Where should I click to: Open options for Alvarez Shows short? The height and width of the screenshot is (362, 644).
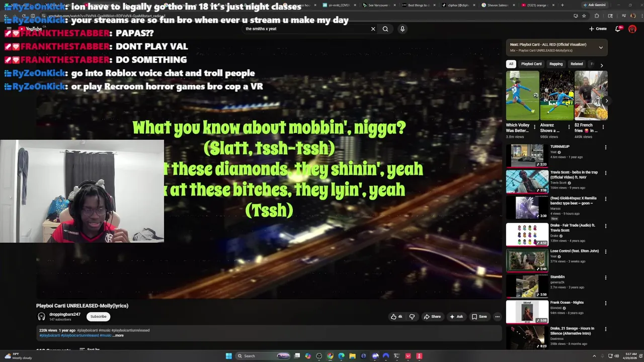[x=569, y=127]
